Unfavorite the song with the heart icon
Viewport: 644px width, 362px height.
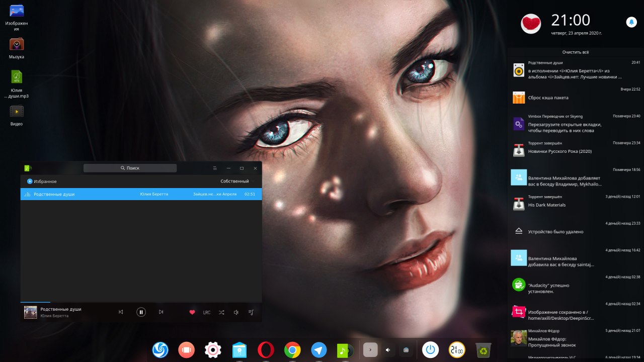tap(192, 312)
